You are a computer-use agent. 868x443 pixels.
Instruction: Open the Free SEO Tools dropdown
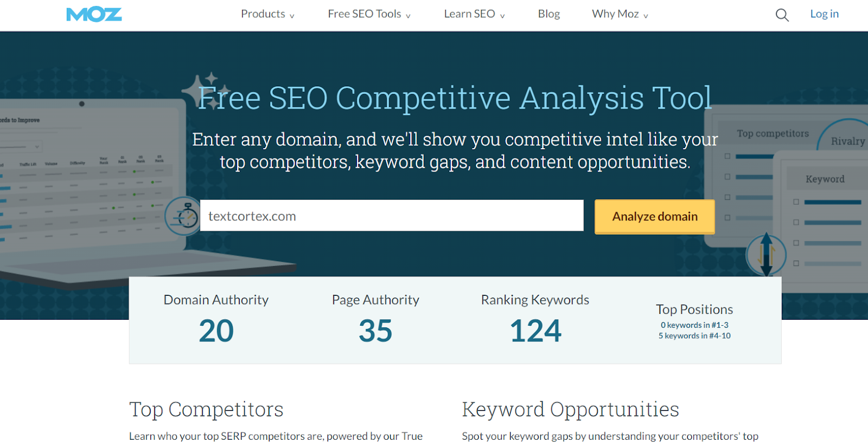tap(369, 14)
